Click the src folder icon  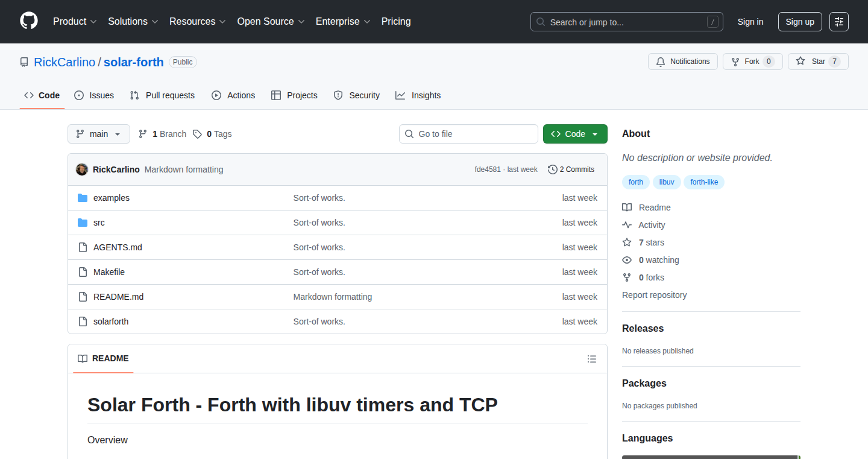click(83, 223)
